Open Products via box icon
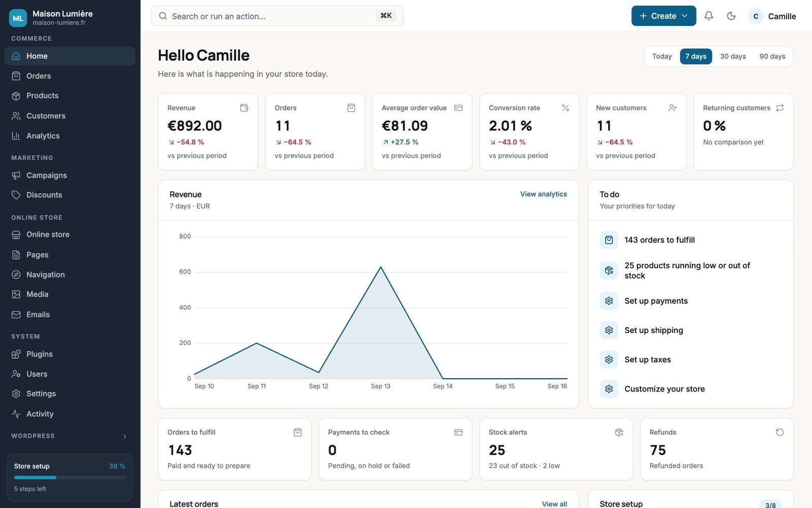This screenshot has height=508, width=812. 16,96
